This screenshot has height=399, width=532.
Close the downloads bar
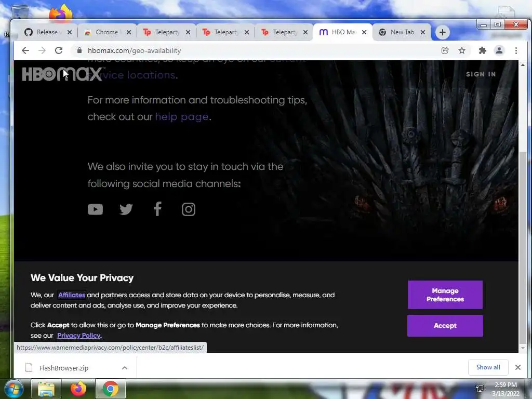(518, 367)
